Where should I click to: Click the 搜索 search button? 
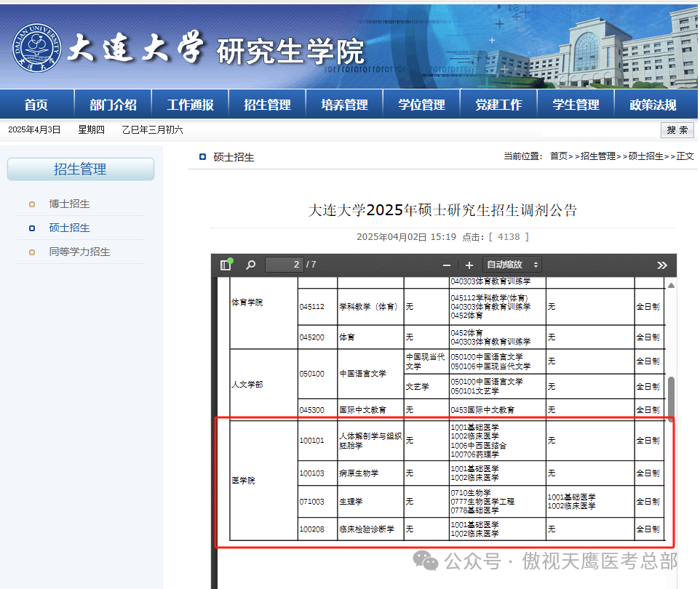677,130
